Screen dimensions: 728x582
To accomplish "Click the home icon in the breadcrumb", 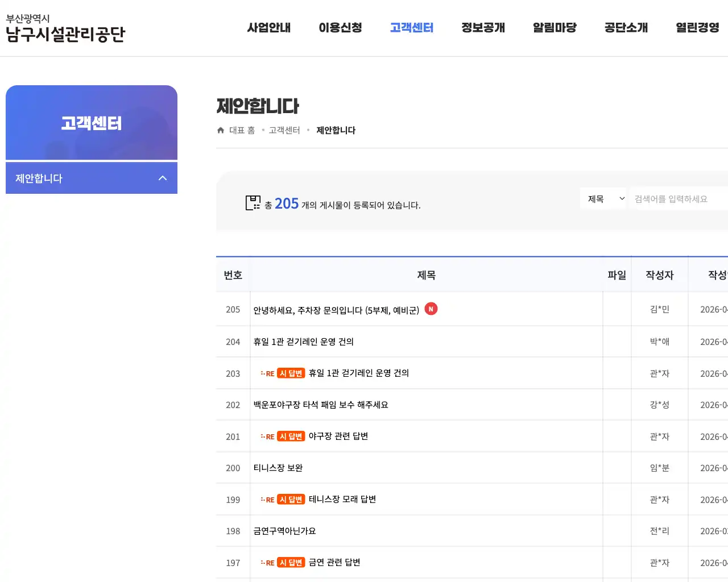I will point(220,130).
